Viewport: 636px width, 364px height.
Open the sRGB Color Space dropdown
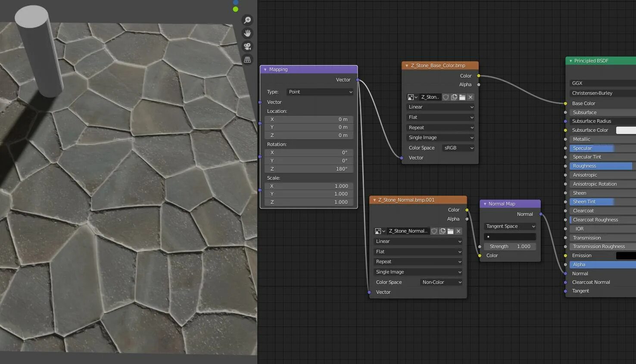(458, 148)
